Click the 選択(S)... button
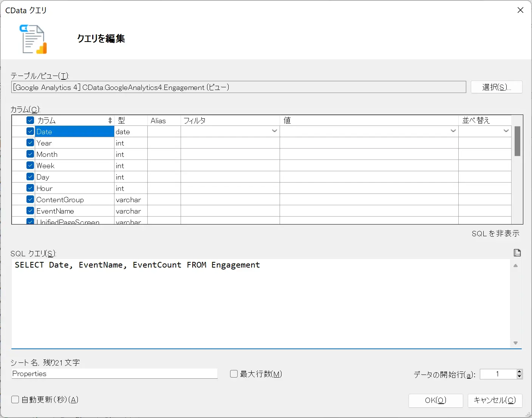Viewport: 532px width, 418px height. 496,87
